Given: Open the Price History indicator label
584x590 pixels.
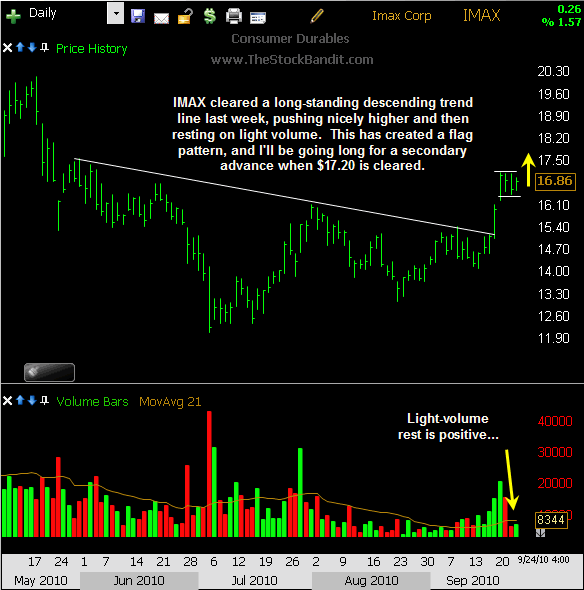Looking at the screenshot, I should tap(91, 49).
